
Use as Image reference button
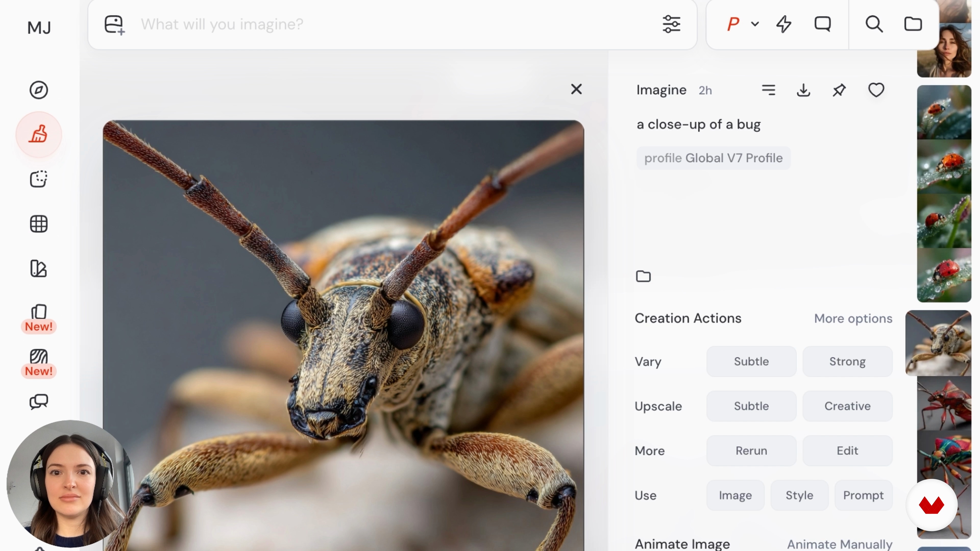point(735,495)
